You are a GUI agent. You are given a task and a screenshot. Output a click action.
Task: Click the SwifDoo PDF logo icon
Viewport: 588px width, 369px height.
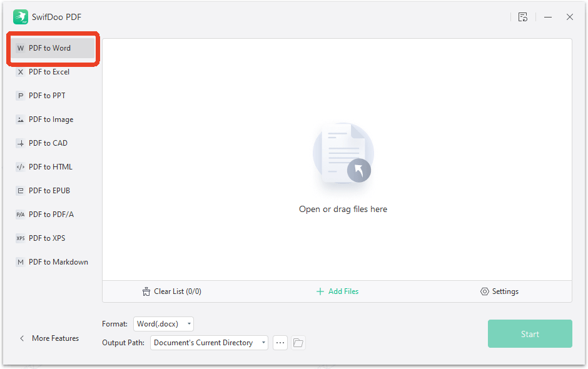[20, 17]
